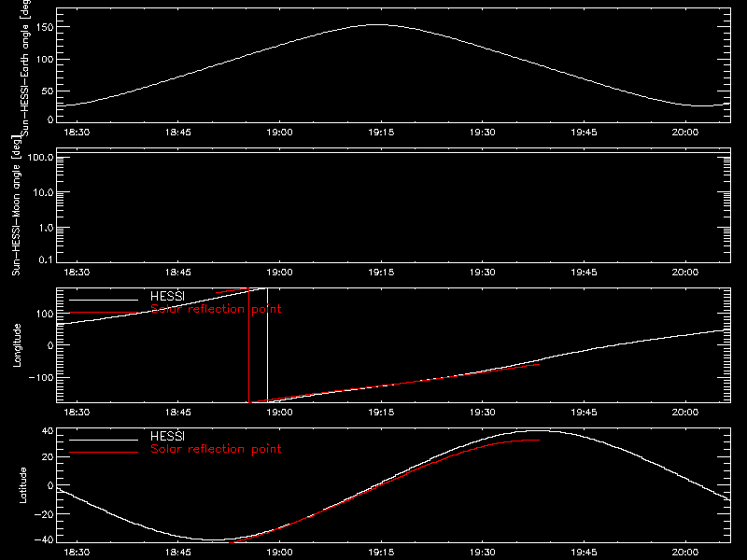Viewport: 747px width, 560px height.
Task: Click 19:45 label under Earth angle plot
Action: pyautogui.click(x=585, y=133)
